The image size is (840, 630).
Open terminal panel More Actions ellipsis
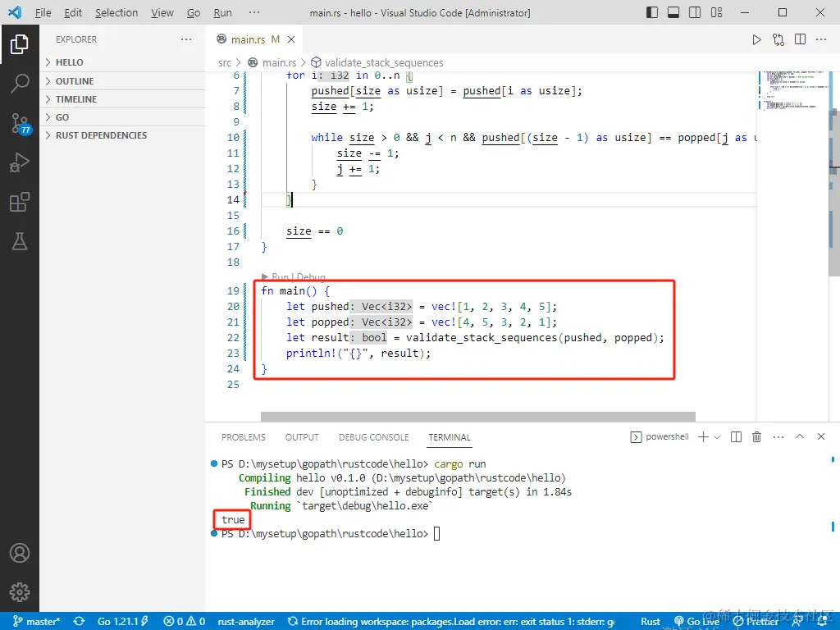point(778,437)
